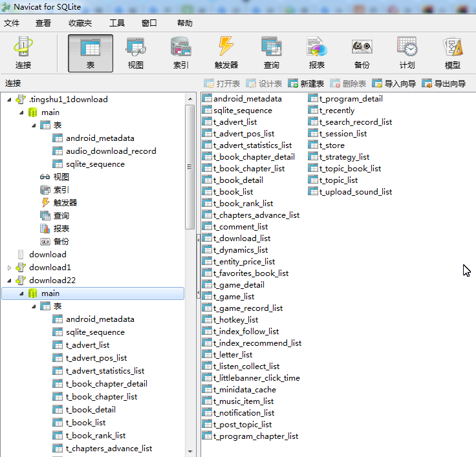Open the 索引 index toolbar icon
Viewport: 476px width, 457px height.
pyautogui.click(x=180, y=53)
